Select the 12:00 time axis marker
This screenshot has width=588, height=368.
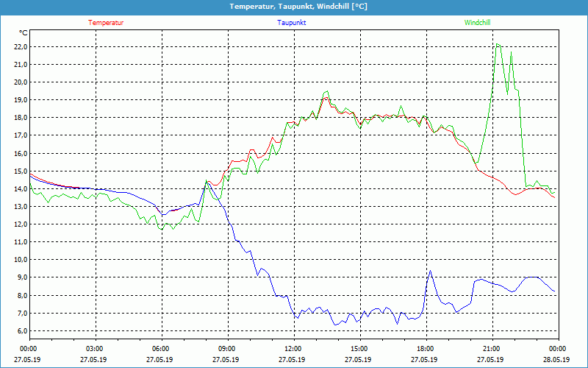pos(293,348)
